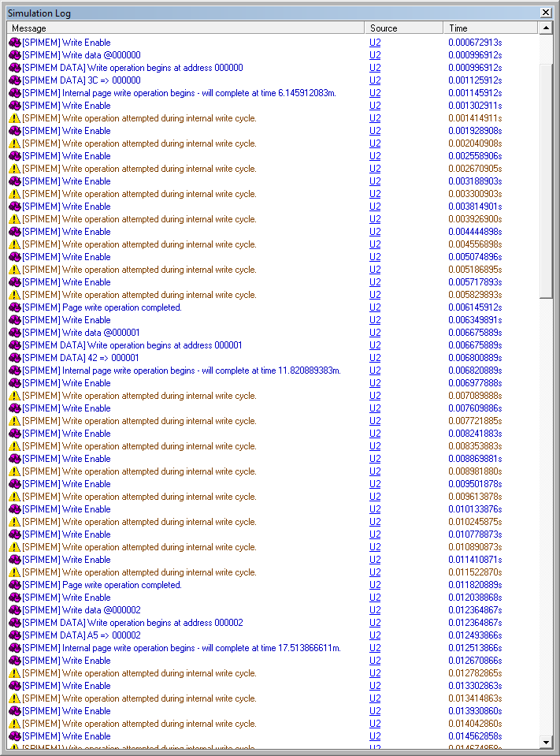Click the warning icon at time 0.011522870s

click(x=14, y=572)
